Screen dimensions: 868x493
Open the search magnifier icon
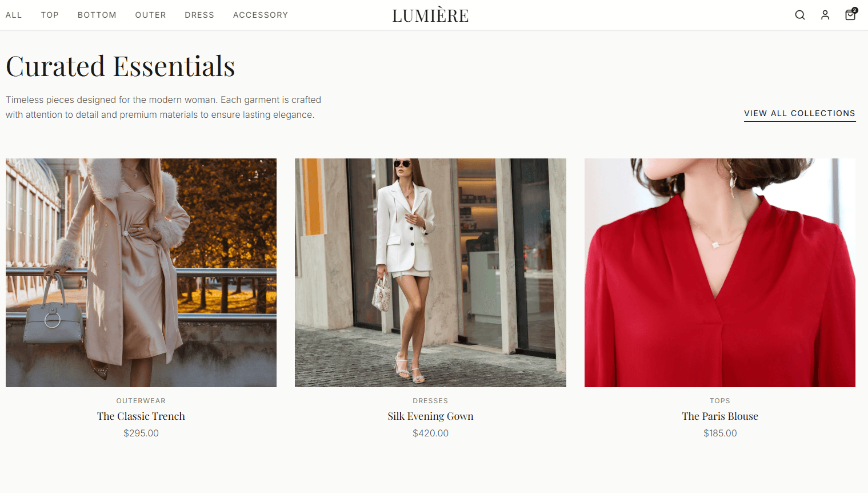800,15
